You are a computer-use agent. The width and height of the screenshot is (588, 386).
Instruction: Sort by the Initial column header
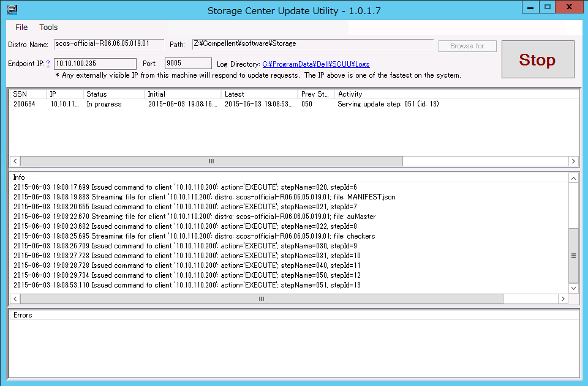[x=183, y=94]
